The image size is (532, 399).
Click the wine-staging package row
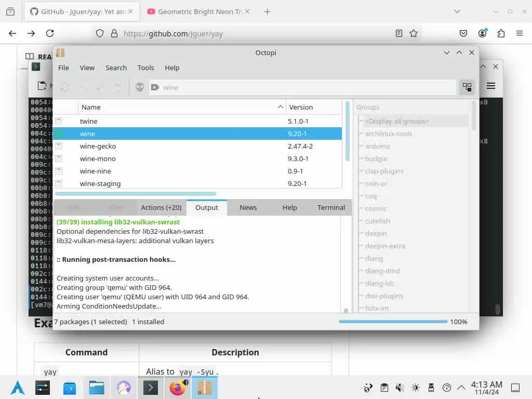point(197,183)
